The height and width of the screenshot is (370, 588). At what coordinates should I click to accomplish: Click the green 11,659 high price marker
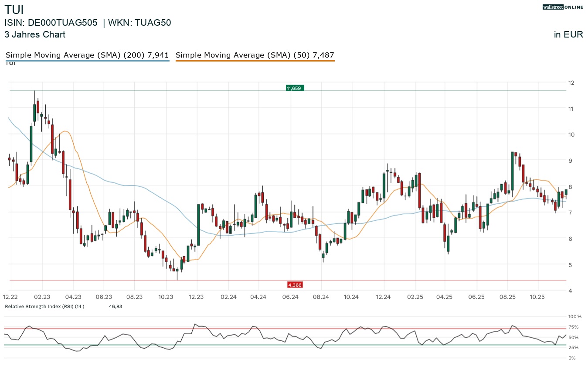(x=294, y=88)
